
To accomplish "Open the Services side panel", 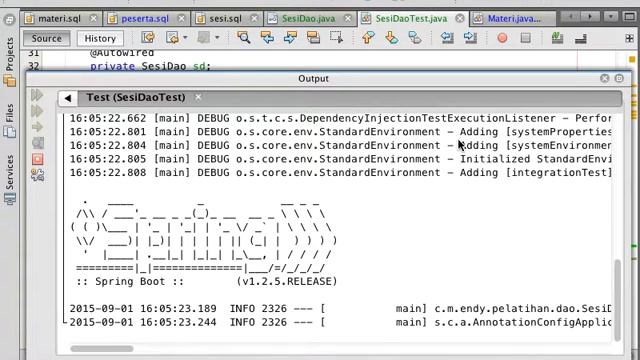I will click(10, 180).
